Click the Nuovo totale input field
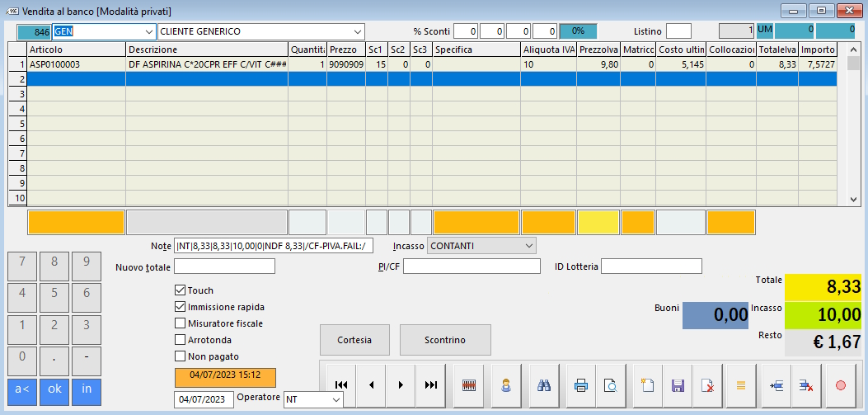This screenshot has width=868, height=415. (224, 266)
